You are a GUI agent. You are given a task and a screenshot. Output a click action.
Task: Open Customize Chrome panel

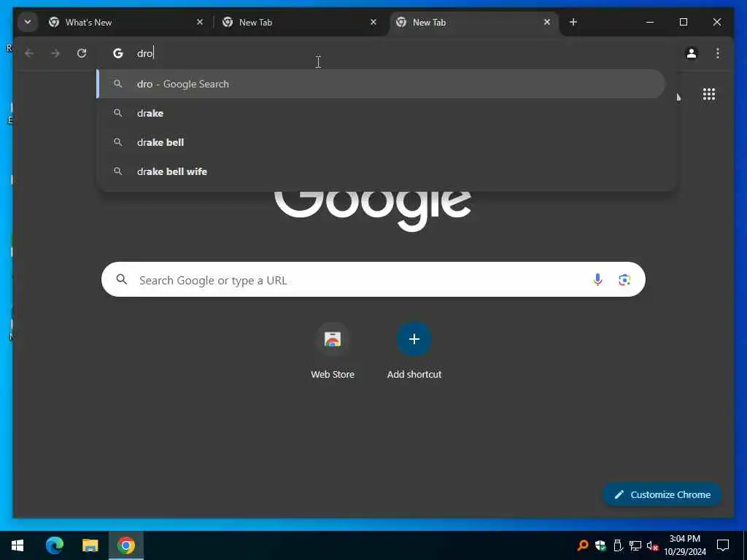click(662, 495)
